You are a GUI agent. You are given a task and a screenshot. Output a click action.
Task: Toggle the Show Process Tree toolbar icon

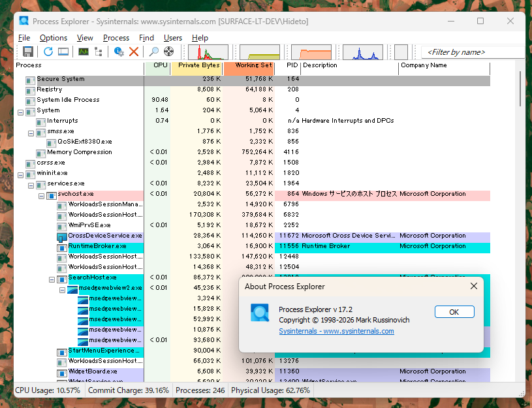[99, 52]
